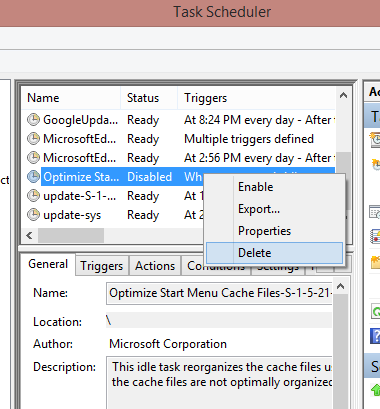Click the details pane scroll-up arrow
Screen dimensions: 380x409
click(x=340, y=286)
